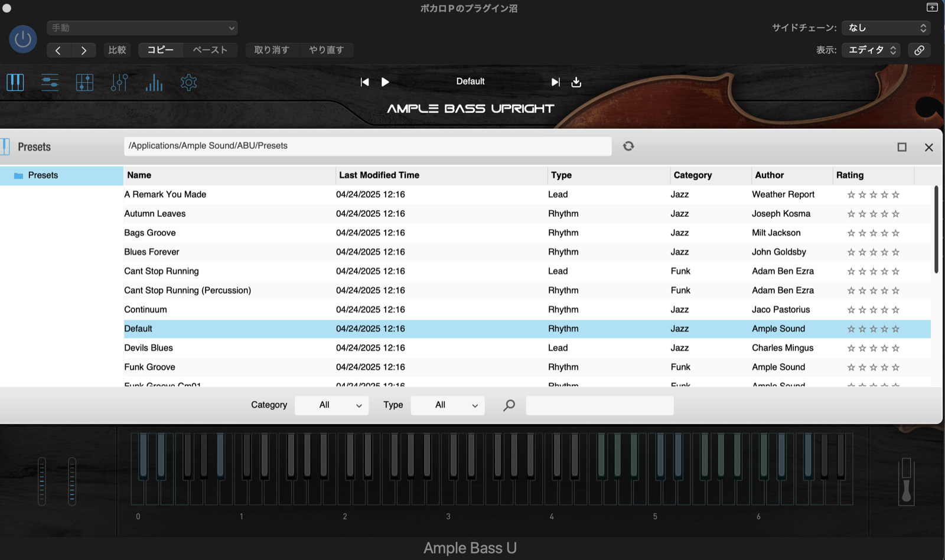Toggle the plugin power bypass button
945x560 pixels.
pos(23,39)
